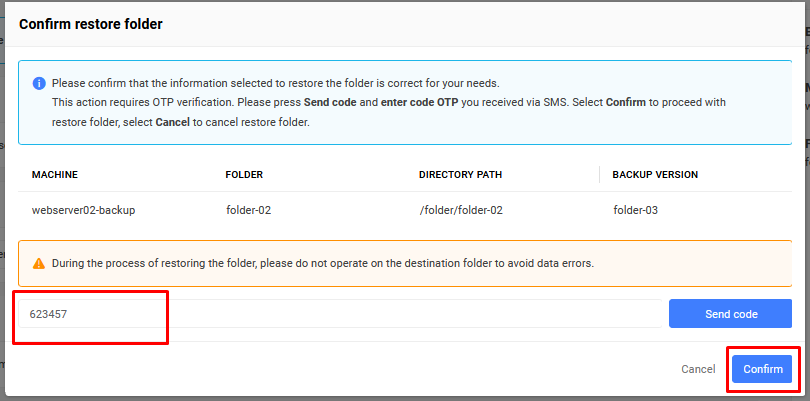Select the DIRECTORY PATH column header
Image resolution: width=810 pixels, height=401 pixels.
coord(460,175)
